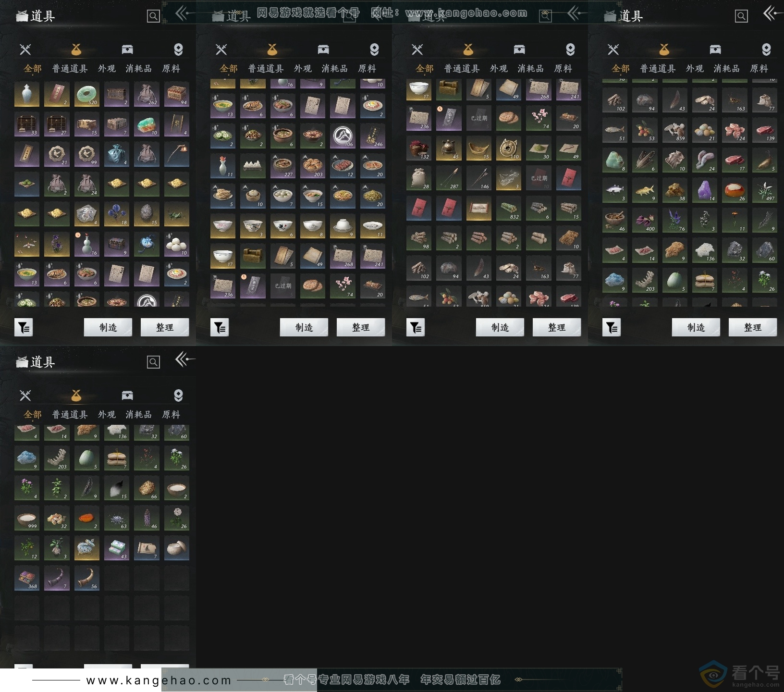Select the cabinet item with count 33
This screenshot has width=784, height=692.
pos(27,124)
